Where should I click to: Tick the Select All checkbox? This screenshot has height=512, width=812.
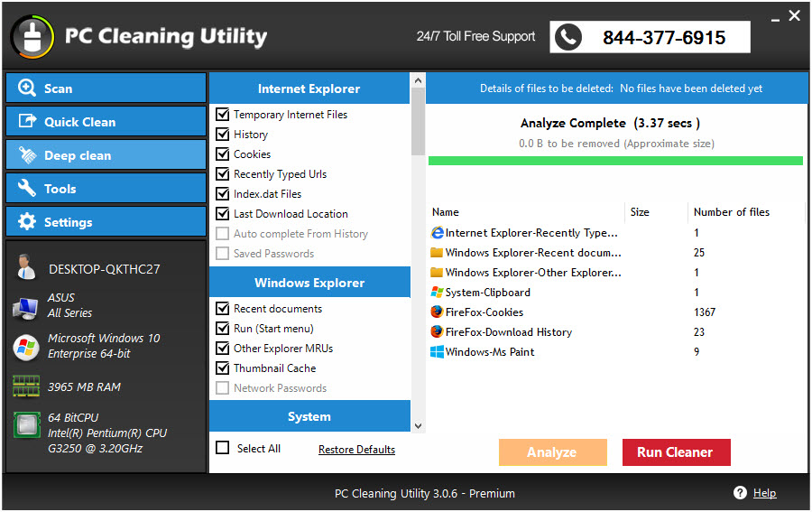223,448
